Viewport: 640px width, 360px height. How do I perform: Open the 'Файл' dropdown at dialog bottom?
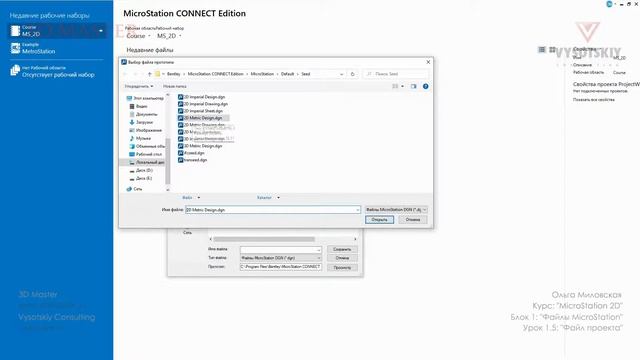191,198
